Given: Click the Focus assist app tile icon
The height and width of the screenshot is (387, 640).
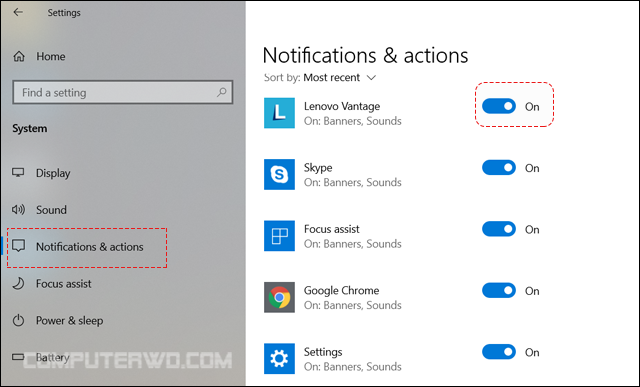Looking at the screenshot, I should [x=279, y=236].
